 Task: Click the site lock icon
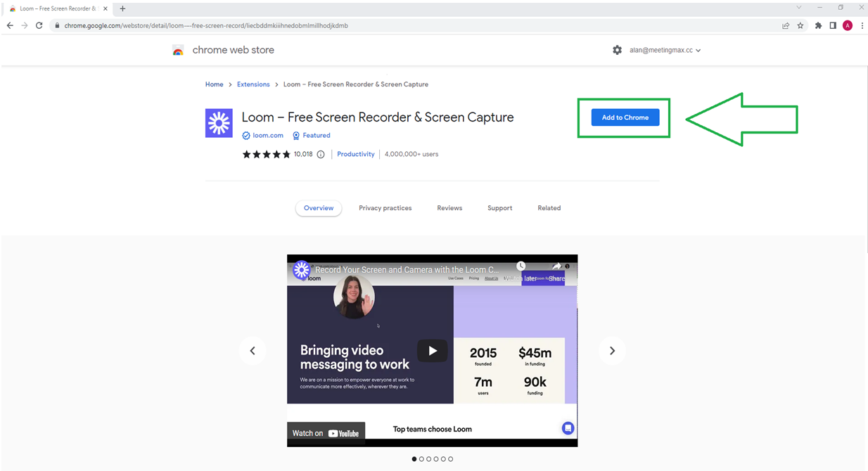click(57, 25)
